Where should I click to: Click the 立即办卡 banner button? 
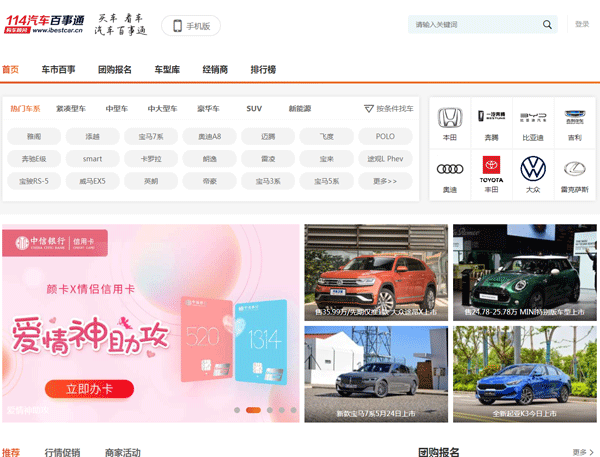(x=89, y=389)
